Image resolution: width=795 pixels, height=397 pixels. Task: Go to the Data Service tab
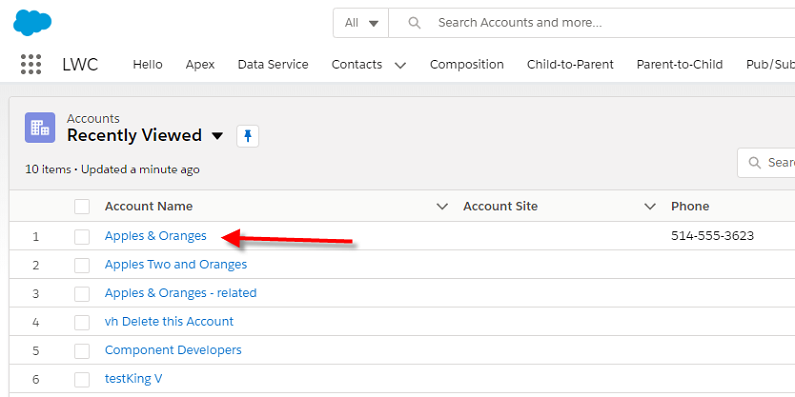[273, 65]
